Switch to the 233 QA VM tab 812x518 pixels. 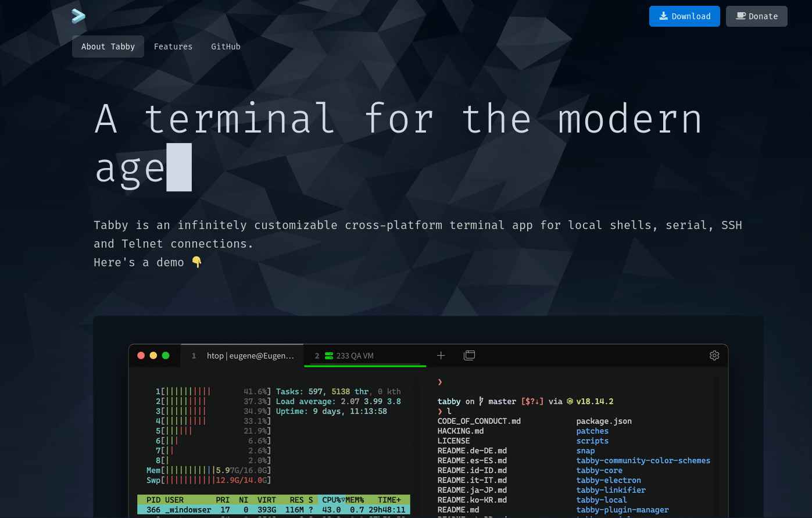[365, 355]
